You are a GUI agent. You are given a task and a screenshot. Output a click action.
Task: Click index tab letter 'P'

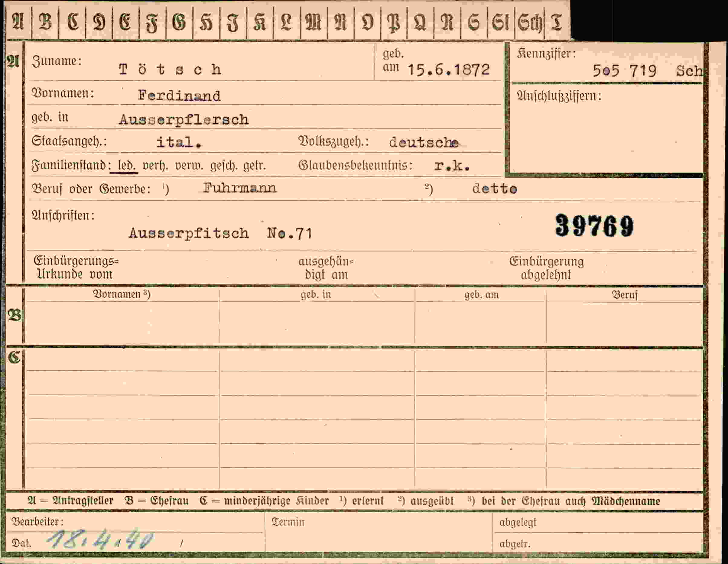(394, 23)
